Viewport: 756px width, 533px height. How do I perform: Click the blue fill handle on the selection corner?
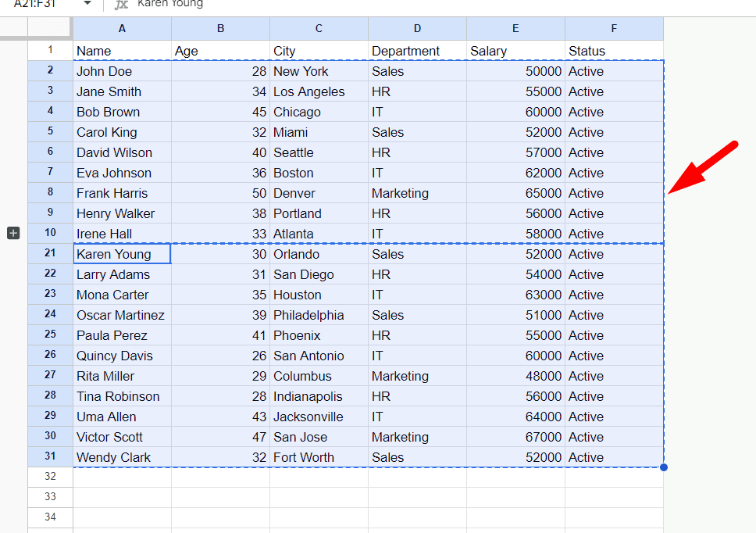click(663, 467)
